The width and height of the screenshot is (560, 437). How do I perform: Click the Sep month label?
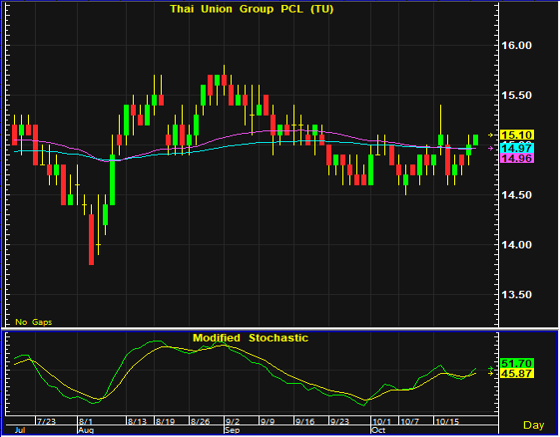(x=232, y=430)
